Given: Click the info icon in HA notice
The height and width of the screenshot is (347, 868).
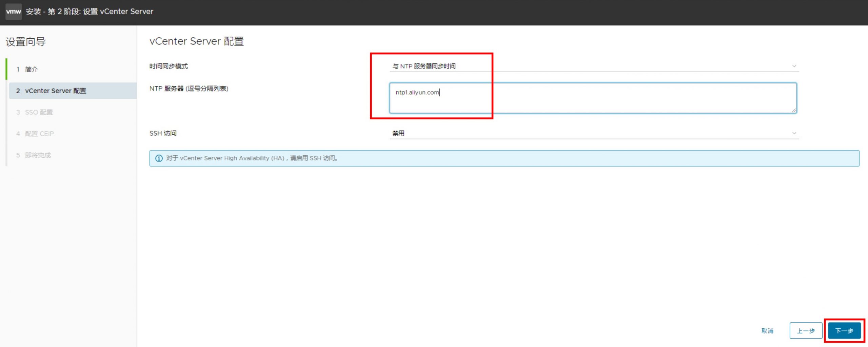Looking at the screenshot, I should [x=159, y=158].
